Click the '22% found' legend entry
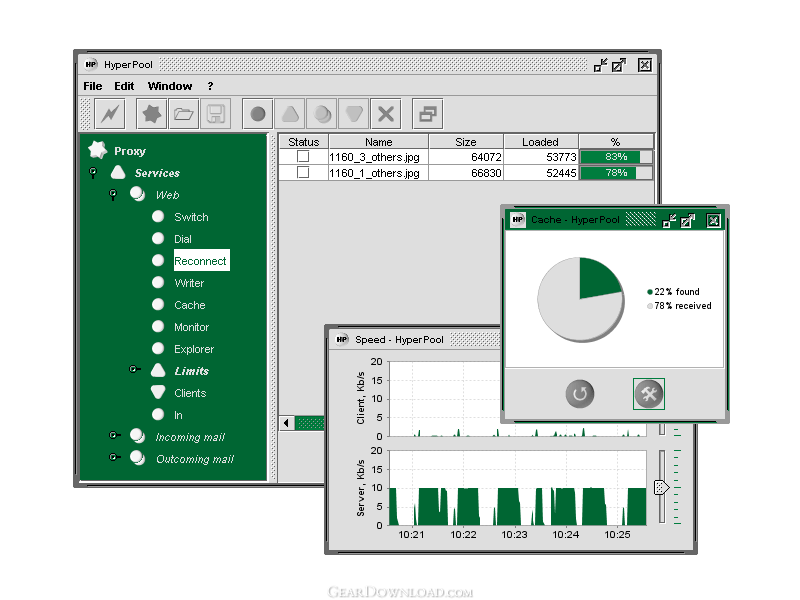Image resolution: width=800 pixels, height=600 pixels. pos(673,292)
